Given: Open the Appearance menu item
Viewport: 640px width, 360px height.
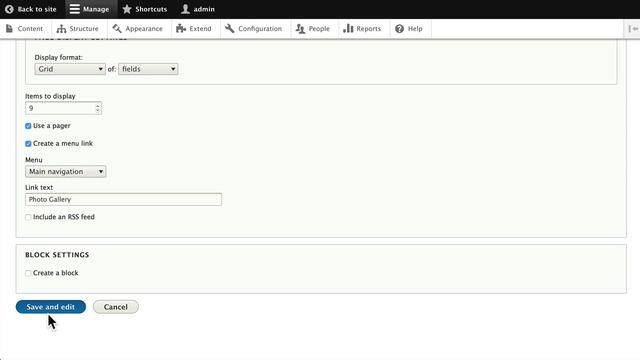Looking at the screenshot, I should (138, 29).
